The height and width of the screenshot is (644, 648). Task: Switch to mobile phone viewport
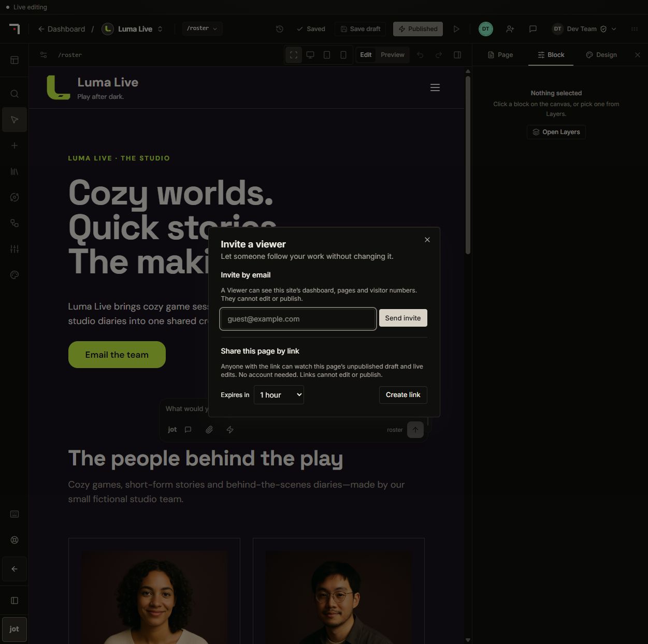[x=343, y=55]
